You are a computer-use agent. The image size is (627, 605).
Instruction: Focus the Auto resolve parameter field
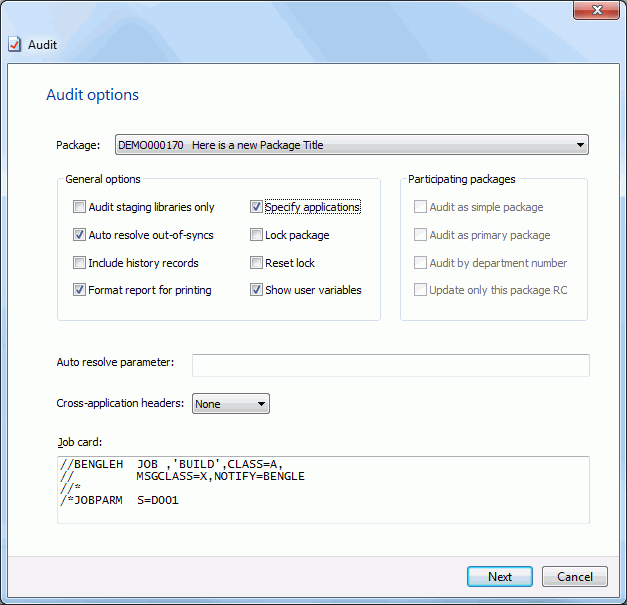pos(391,365)
